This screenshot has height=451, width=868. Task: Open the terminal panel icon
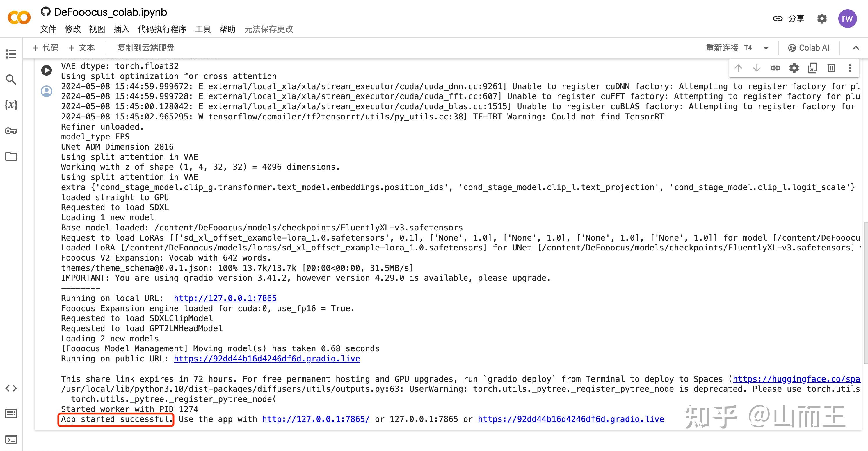pos(11,440)
